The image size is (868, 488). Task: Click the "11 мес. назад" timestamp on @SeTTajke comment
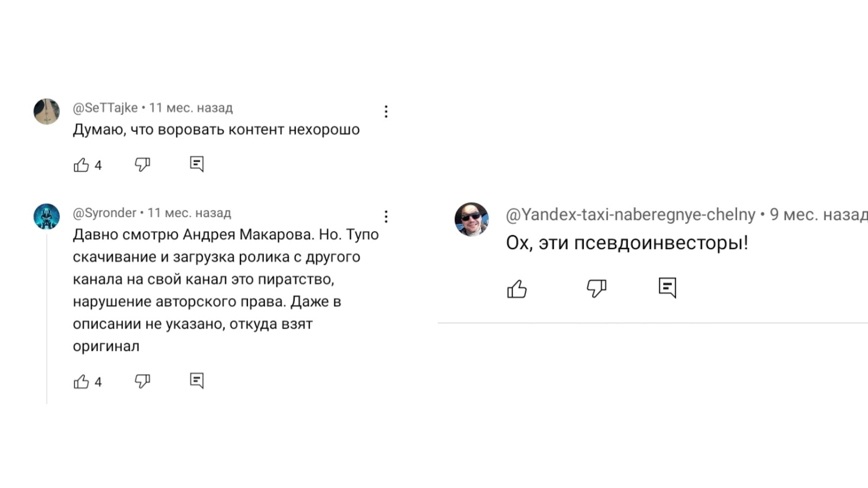191,108
